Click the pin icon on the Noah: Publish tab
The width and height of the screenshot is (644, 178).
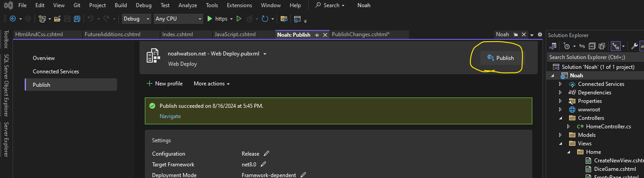click(x=317, y=34)
